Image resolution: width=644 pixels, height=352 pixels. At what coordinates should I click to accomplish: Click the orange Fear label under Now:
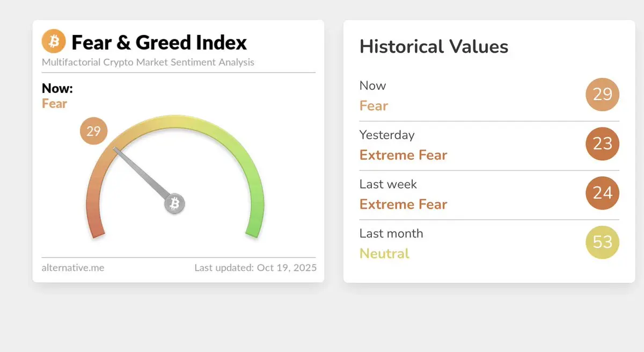tap(54, 104)
